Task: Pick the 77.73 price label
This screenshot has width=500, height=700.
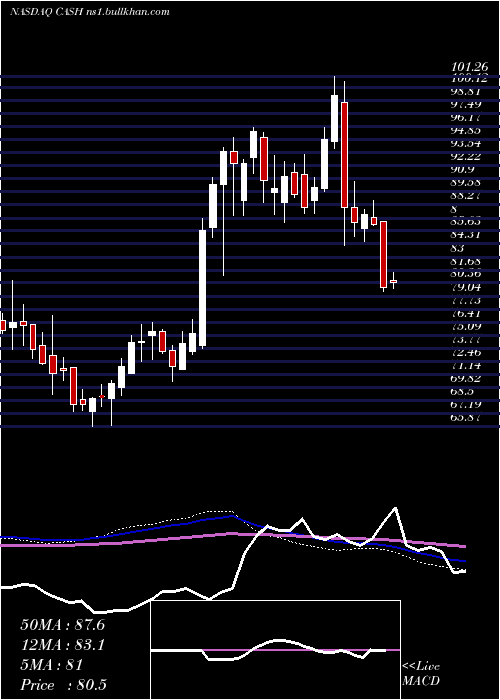Action: 467,300
